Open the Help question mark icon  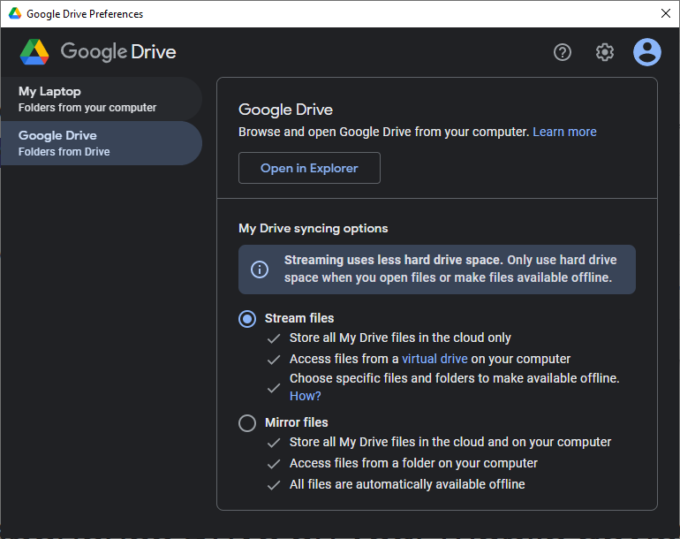click(x=562, y=52)
